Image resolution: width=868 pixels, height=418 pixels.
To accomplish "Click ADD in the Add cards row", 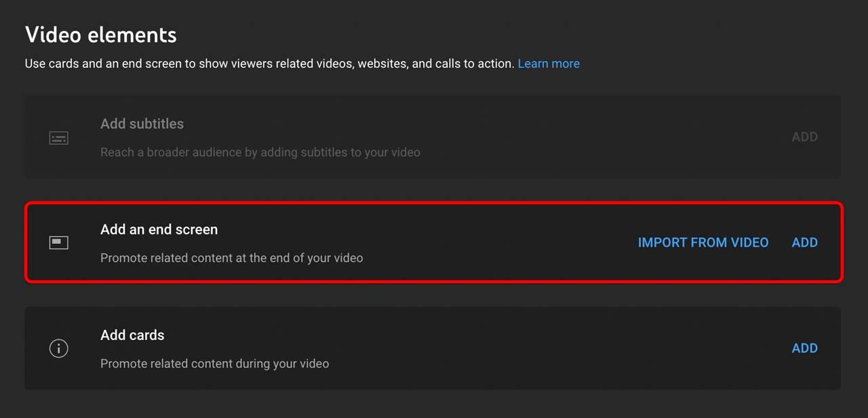I will tap(805, 348).
